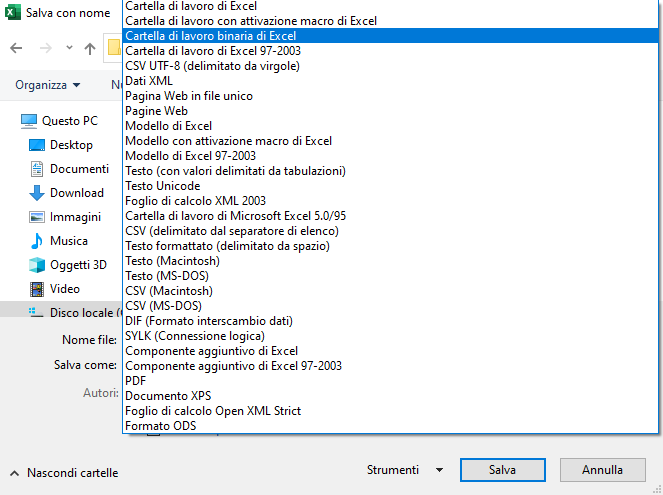The image size is (663, 495).
Task: Select Modello di Excel 97-2003
Action: pos(390,156)
